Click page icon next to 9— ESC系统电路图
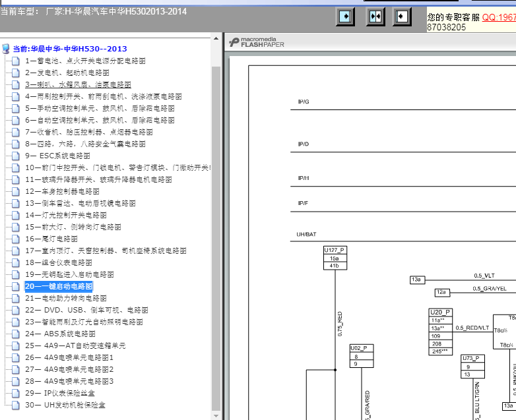516x420 pixels. click(x=16, y=156)
